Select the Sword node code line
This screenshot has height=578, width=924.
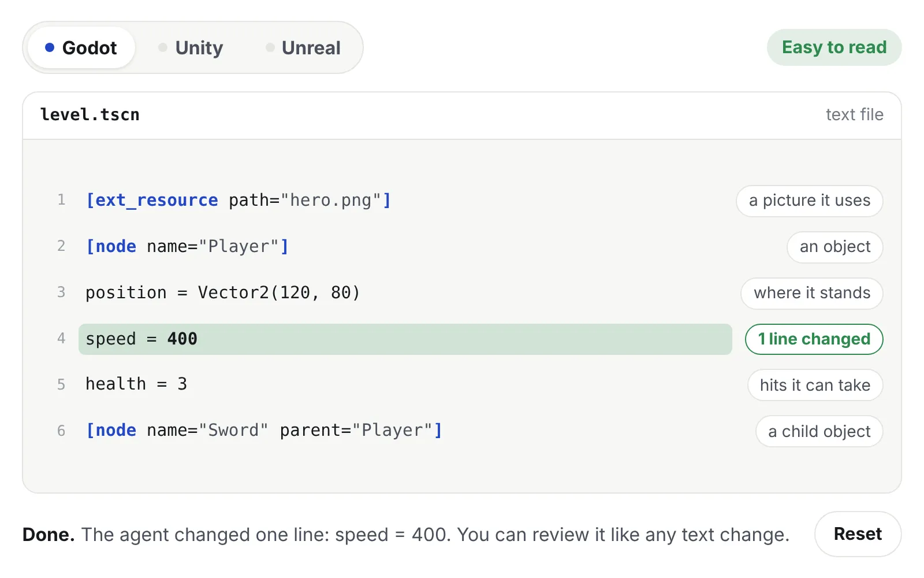[x=264, y=430]
